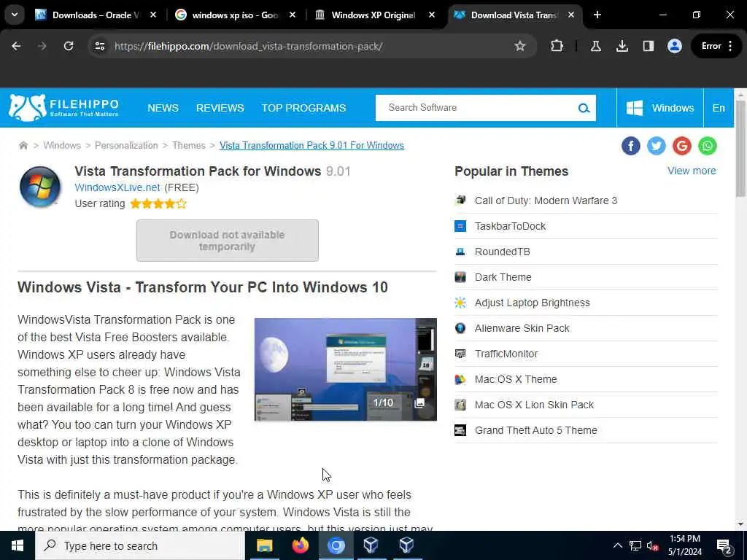747x560 pixels.
Task: Close the Windows XP Original tab
Action: [432, 15]
